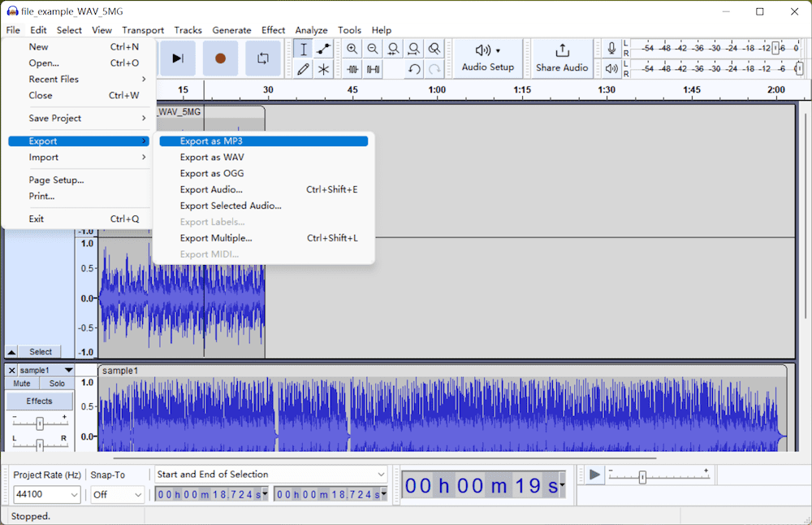
Task: Click Close in File menu
Action: pos(79,95)
